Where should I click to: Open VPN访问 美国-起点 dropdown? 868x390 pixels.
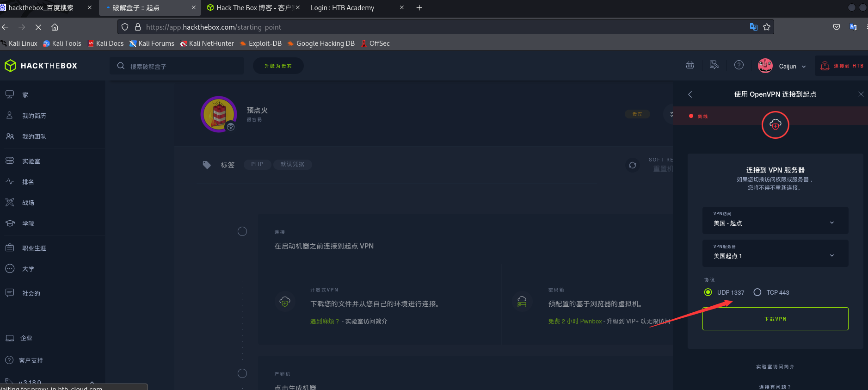[x=776, y=220]
